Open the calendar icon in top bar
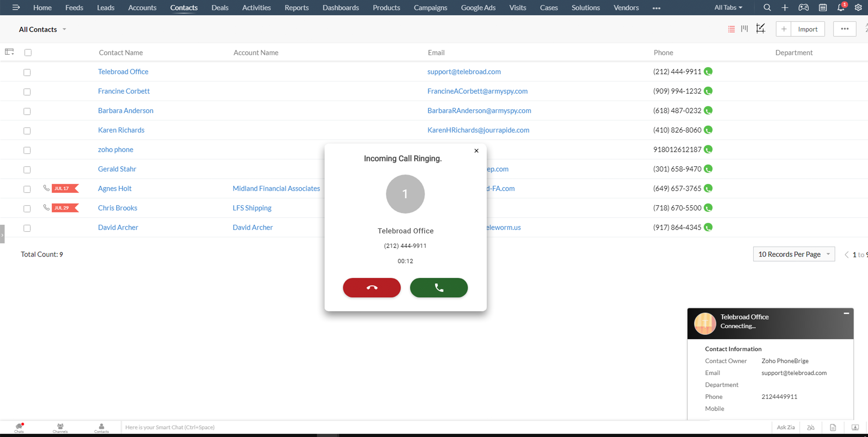Viewport: 868px width, 437px height. pyautogui.click(x=822, y=8)
